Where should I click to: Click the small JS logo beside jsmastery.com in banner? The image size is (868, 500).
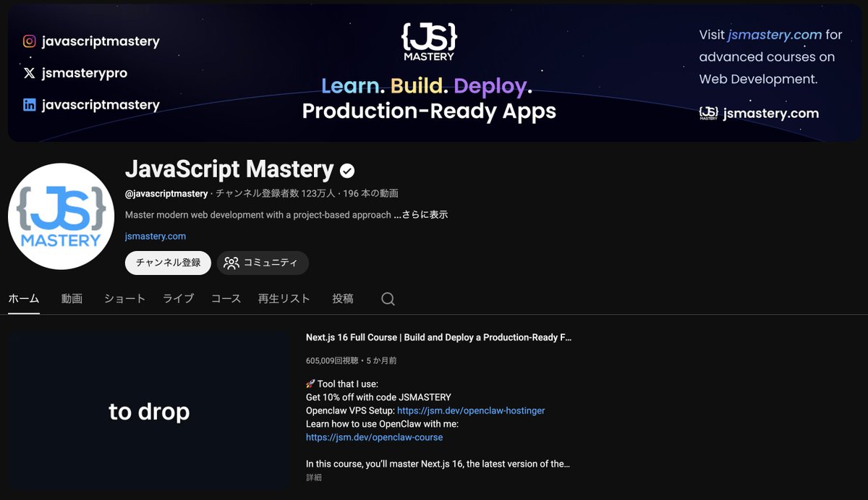point(709,113)
